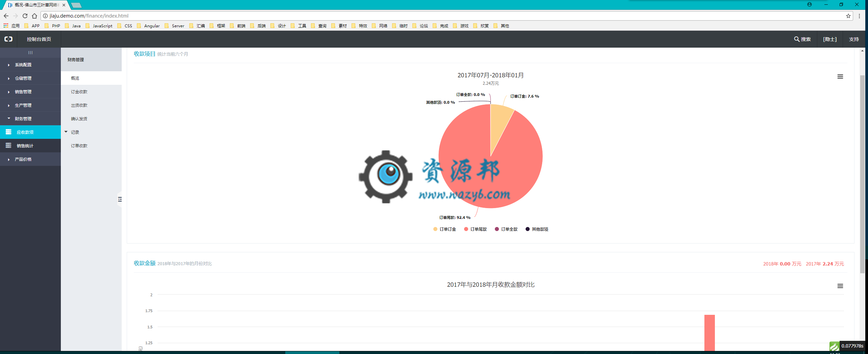
Task: Open pie chart hamburger export menu
Action: point(840,77)
